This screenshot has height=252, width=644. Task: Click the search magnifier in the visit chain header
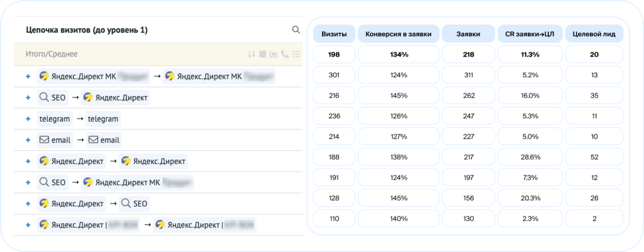296,30
